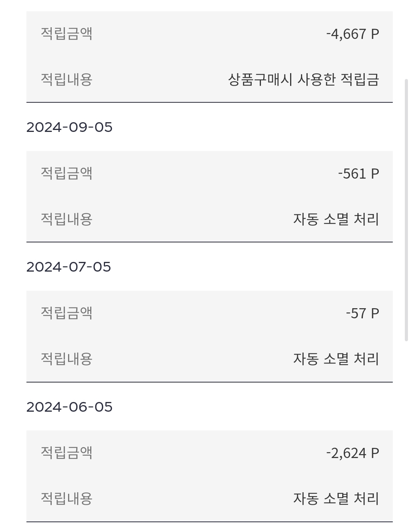Screen dimensions: 420x523
Task: Tap 적립내용 label in the 2024-06-05 entry
Action: click(x=66, y=499)
